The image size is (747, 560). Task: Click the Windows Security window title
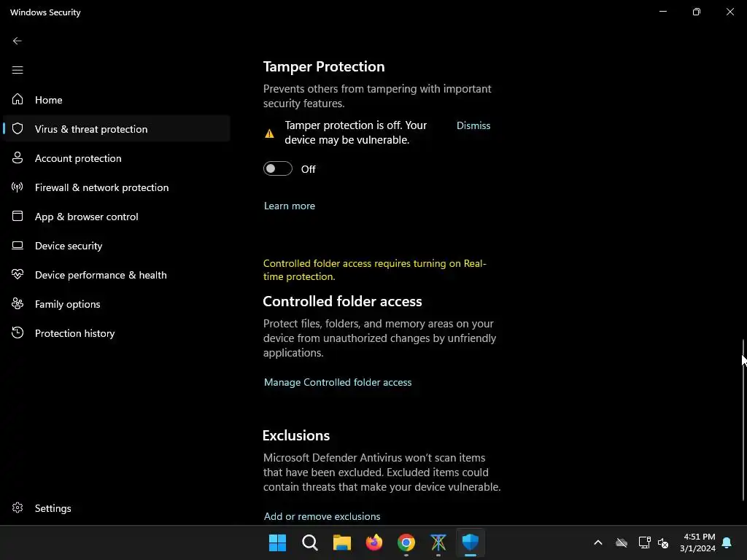tap(45, 12)
